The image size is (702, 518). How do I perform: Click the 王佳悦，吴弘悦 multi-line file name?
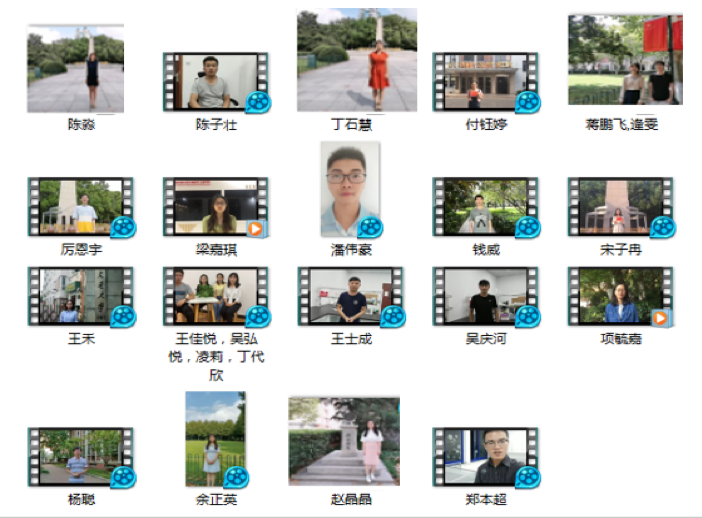tap(216, 357)
